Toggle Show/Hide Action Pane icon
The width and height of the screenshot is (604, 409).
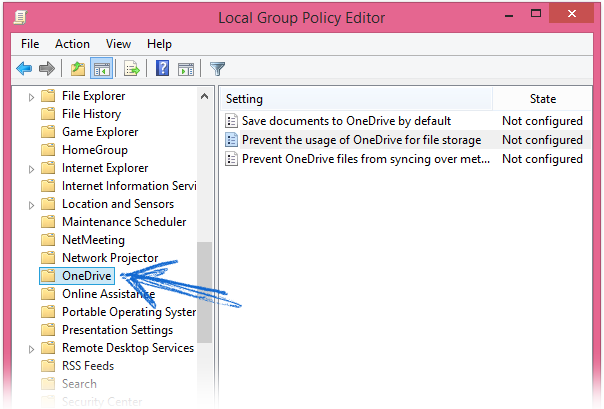click(186, 69)
